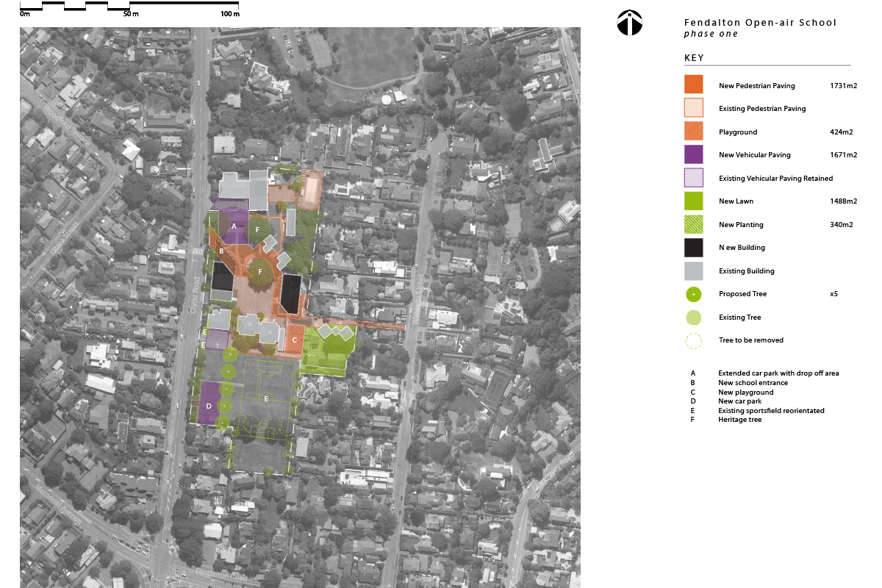Click the Proposed Tree circle symbol in key

click(x=693, y=294)
